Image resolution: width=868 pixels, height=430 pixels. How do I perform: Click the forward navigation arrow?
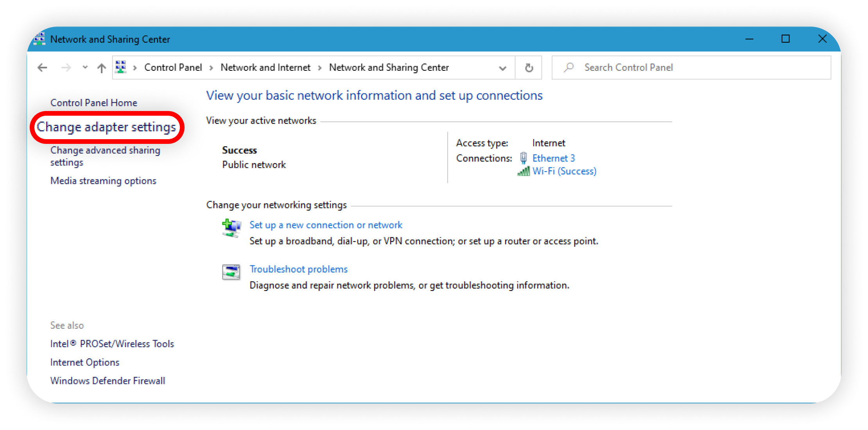click(66, 68)
